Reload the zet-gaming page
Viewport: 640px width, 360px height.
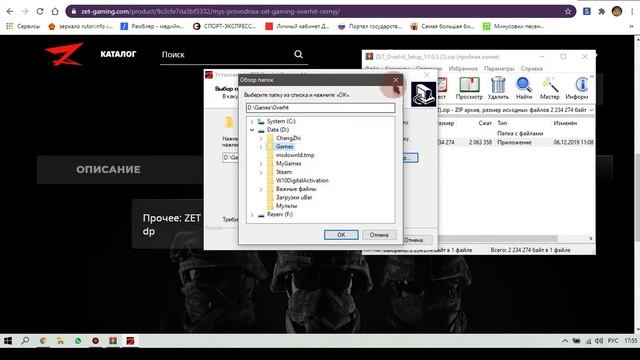[x=40, y=11]
